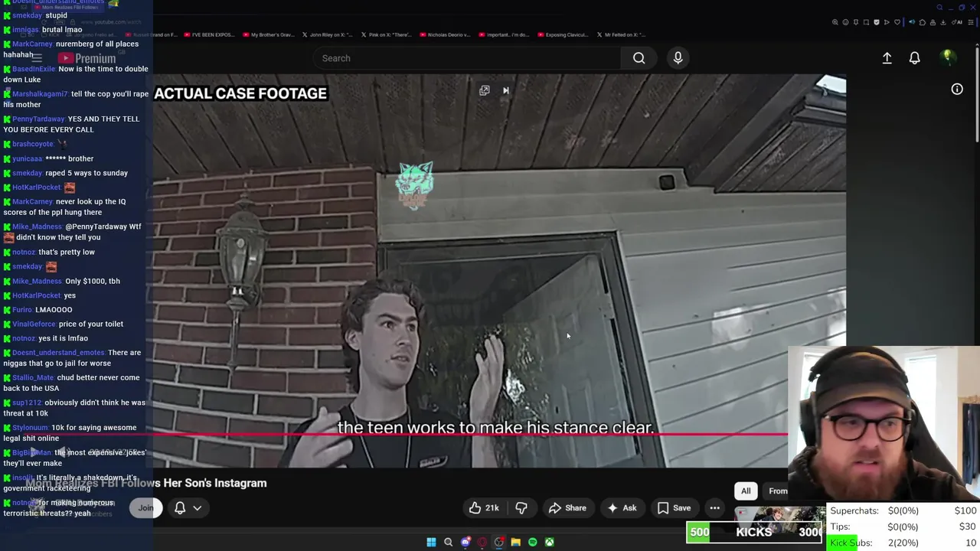
Task: Click the video title below the player
Action: point(146,483)
